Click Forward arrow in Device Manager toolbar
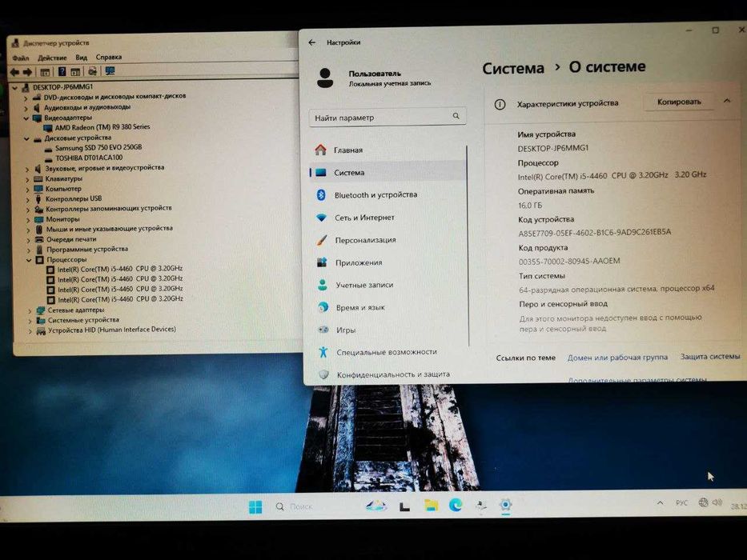The width and height of the screenshot is (747, 560). [x=28, y=72]
